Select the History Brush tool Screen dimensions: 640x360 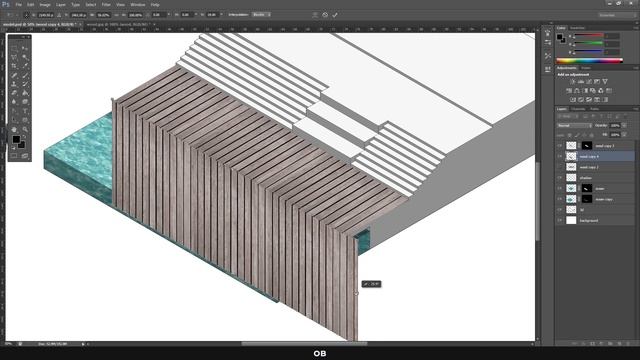pyautogui.click(x=25, y=84)
